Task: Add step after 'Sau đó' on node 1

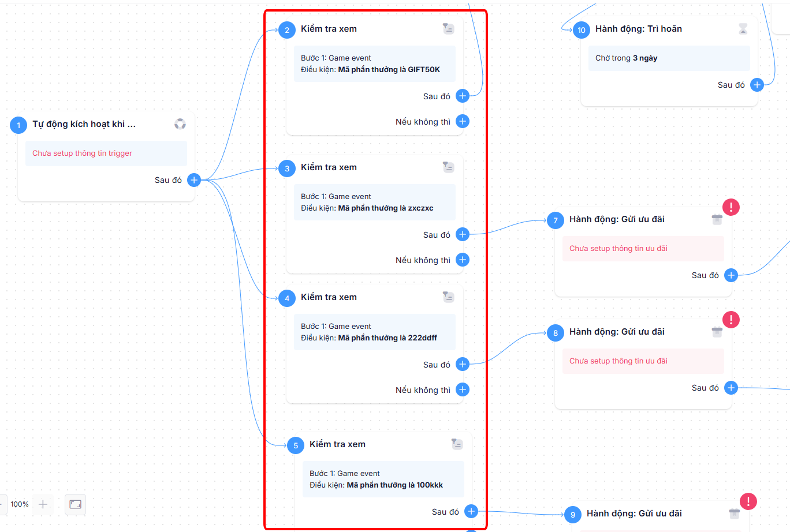Action: [194, 180]
